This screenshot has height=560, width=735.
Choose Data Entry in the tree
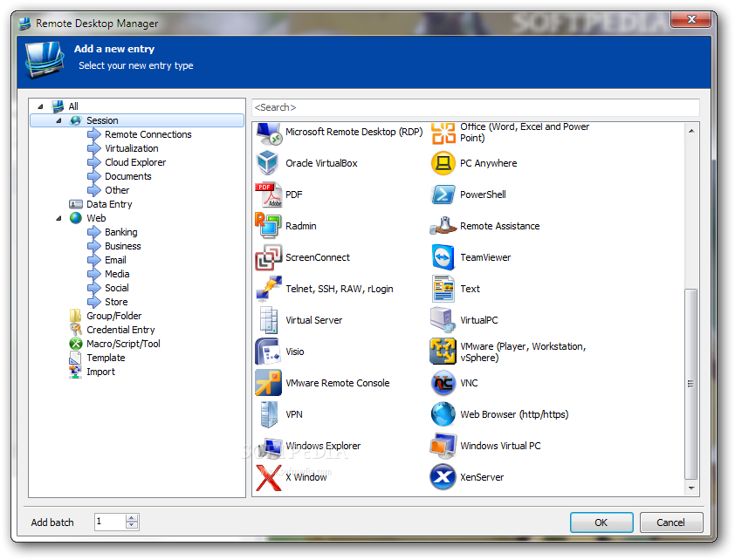click(109, 204)
